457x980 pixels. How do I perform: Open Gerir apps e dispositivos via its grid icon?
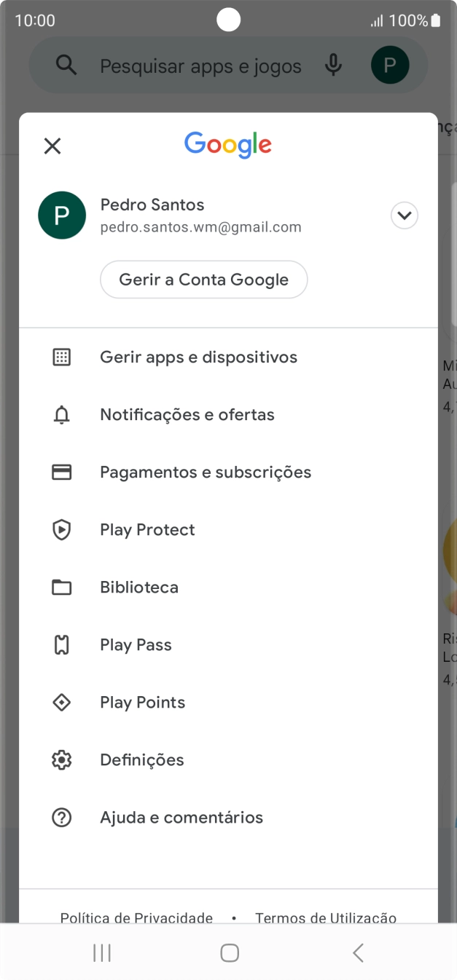pyautogui.click(x=62, y=357)
